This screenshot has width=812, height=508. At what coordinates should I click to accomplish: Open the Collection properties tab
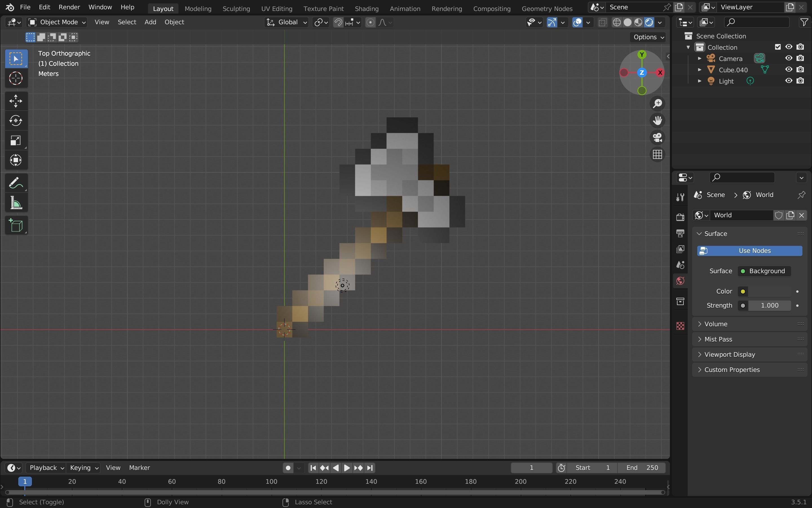680,301
